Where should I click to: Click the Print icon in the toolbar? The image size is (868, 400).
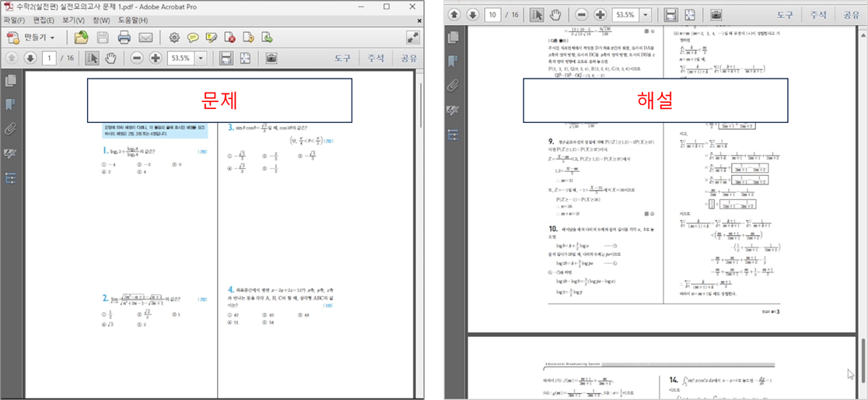coord(124,37)
